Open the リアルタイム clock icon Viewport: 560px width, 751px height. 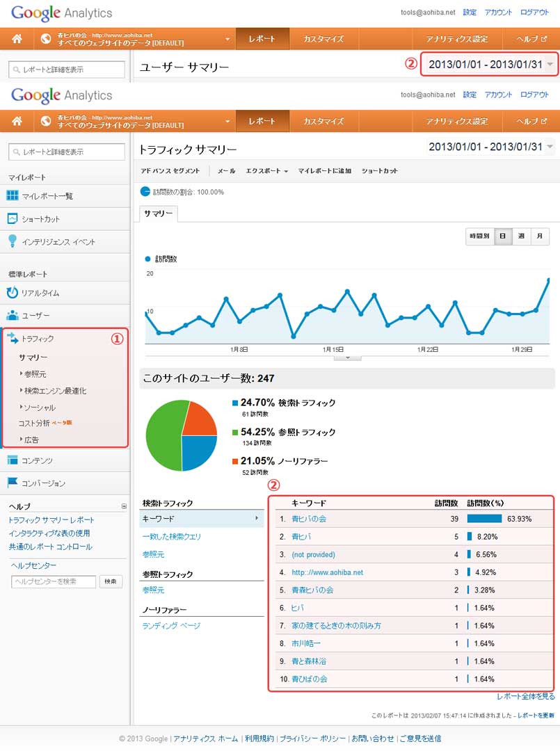(13, 292)
